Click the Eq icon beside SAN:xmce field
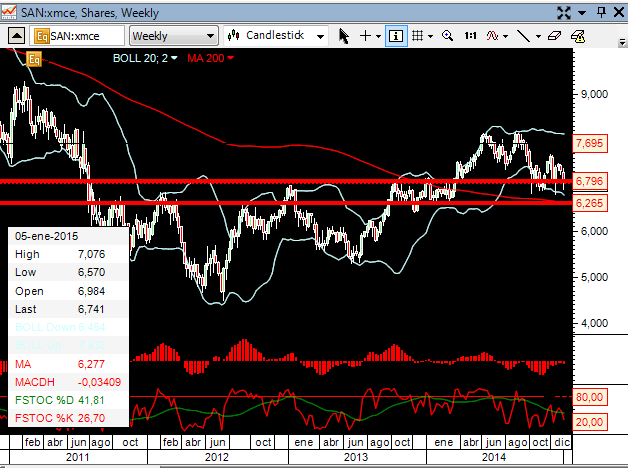Screen dimensions: 628x468 point(41,36)
